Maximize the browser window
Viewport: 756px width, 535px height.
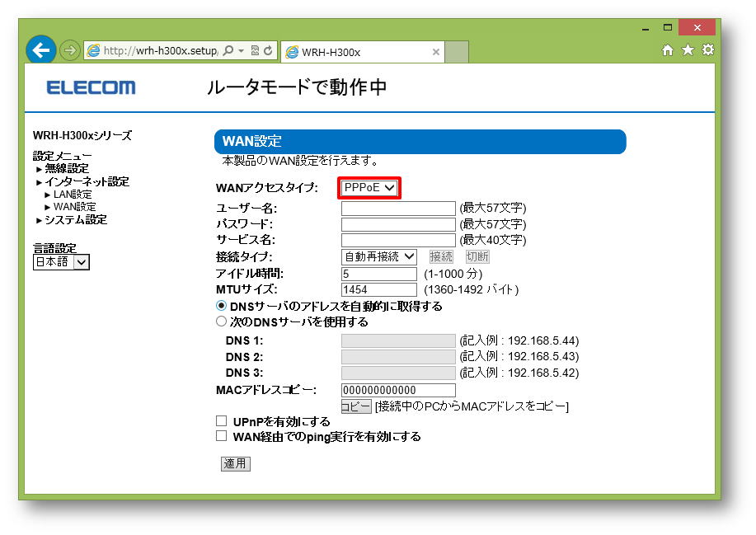[x=667, y=27]
